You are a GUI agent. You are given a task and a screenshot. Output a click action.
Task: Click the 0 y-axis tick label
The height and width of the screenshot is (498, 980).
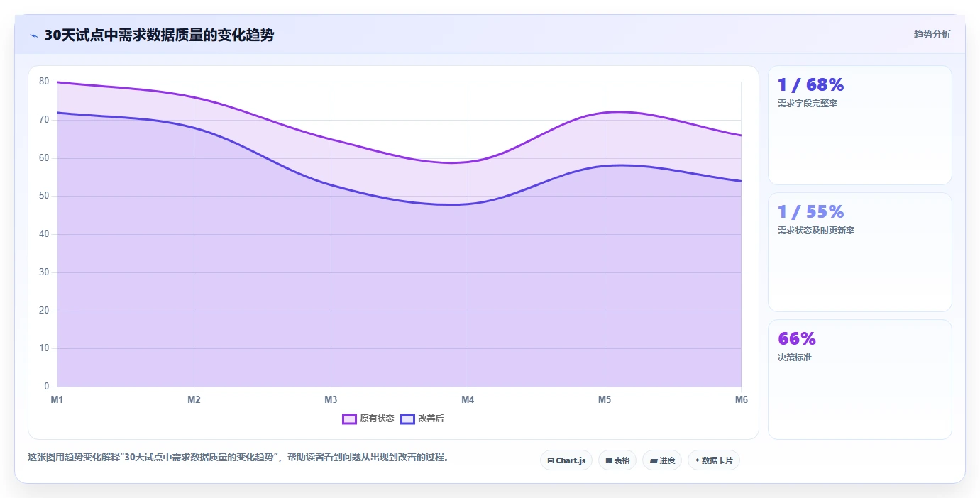(47, 387)
